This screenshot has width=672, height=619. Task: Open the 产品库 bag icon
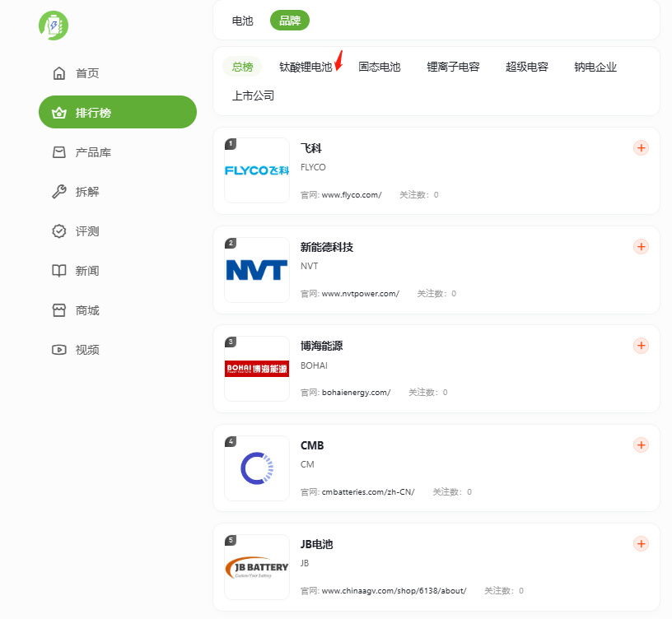59,152
